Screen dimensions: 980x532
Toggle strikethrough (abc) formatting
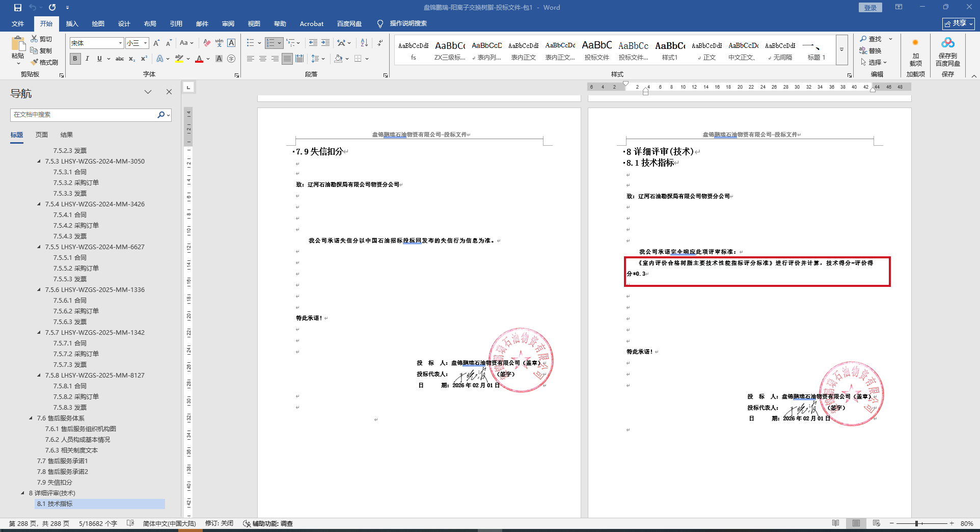point(120,59)
